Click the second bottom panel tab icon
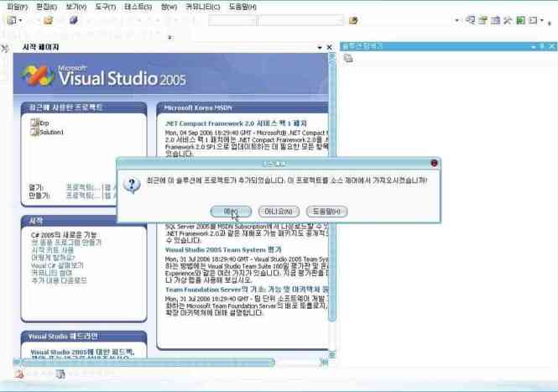558x392 pixels. click(x=60, y=374)
